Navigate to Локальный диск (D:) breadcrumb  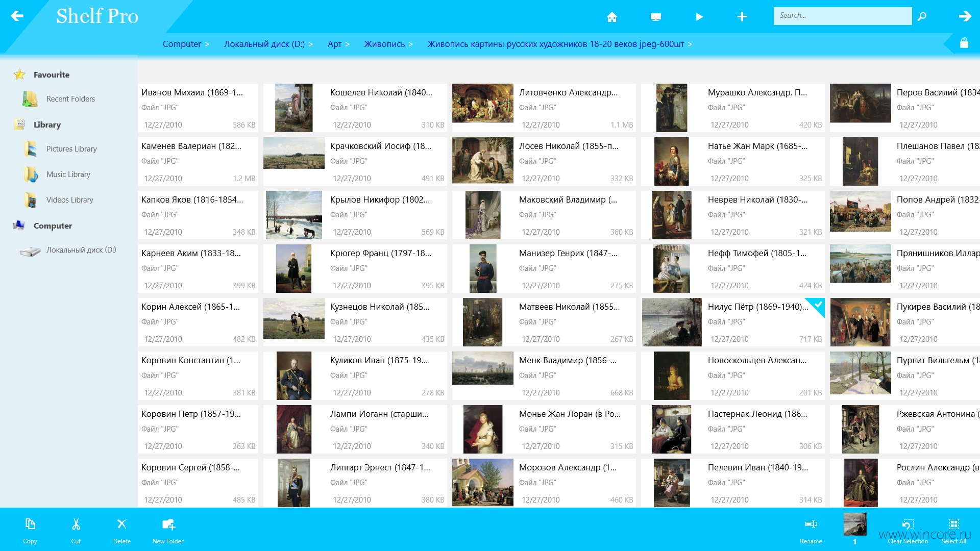pos(264,44)
